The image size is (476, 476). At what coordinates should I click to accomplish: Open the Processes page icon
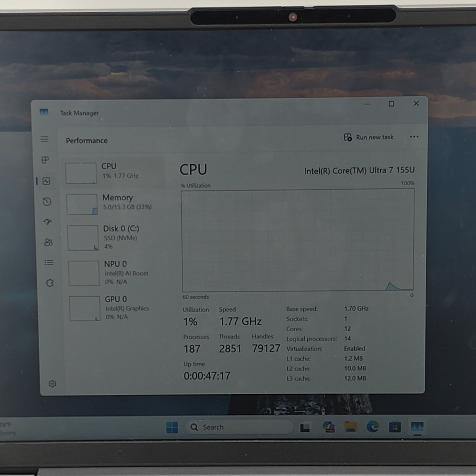point(45,160)
